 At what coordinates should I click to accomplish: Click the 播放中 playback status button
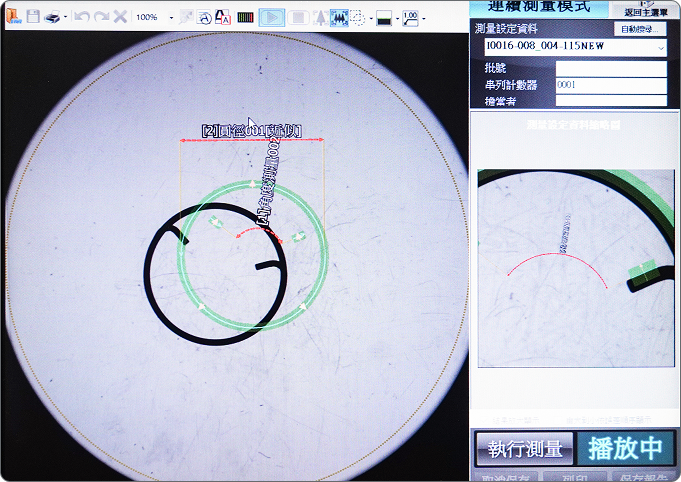pyautogui.click(x=625, y=449)
